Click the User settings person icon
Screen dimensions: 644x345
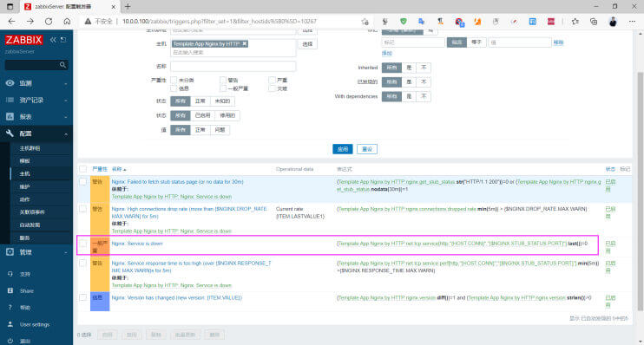pyautogui.click(x=10, y=324)
